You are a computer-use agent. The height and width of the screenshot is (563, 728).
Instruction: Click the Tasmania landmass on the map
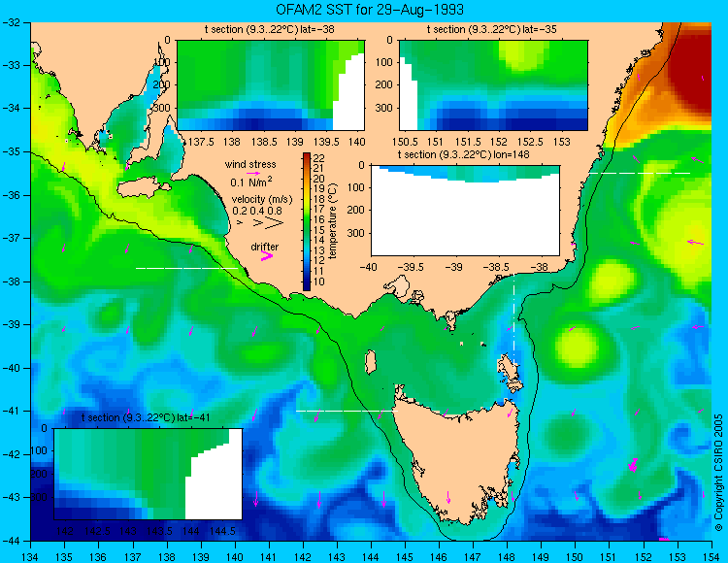coord(460,457)
